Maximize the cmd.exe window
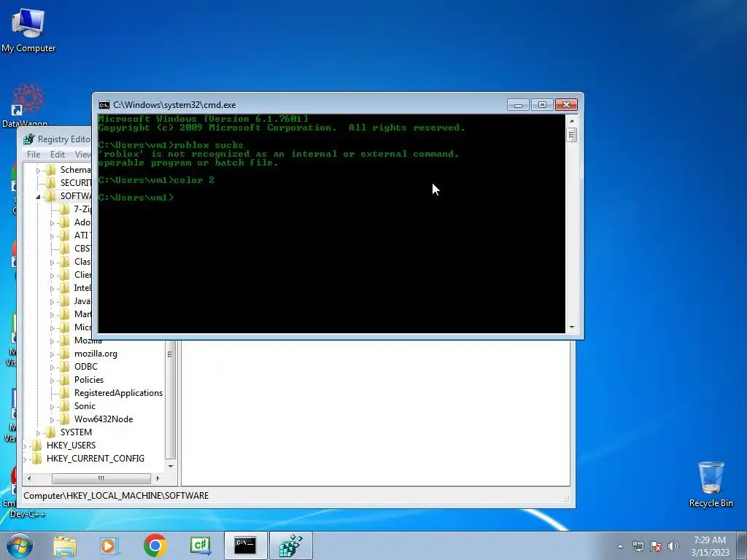Screen dimensions: 747x560 point(542,105)
